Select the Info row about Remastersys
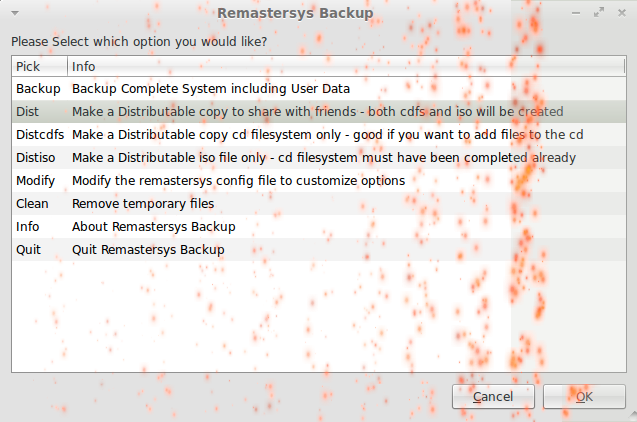 click(28, 227)
